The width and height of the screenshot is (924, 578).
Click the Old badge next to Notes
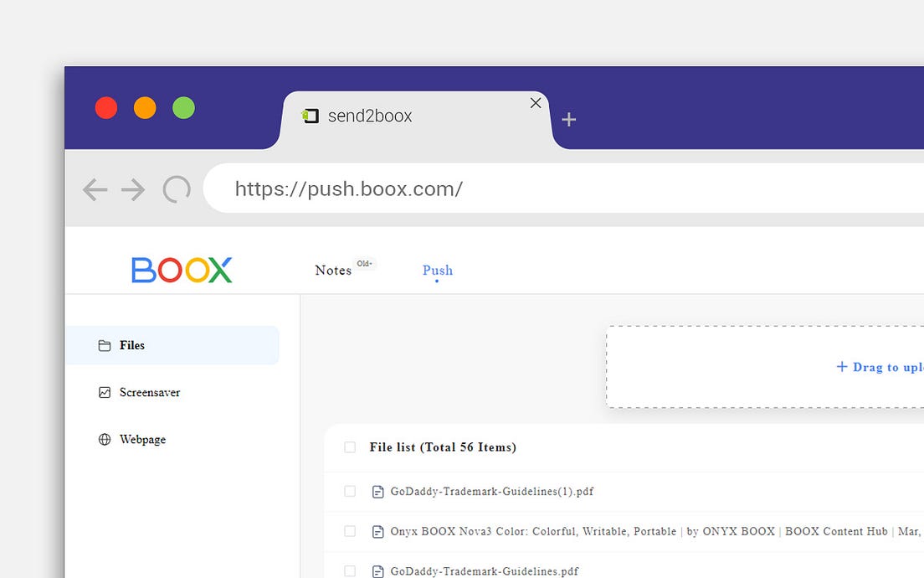[x=364, y=264]
